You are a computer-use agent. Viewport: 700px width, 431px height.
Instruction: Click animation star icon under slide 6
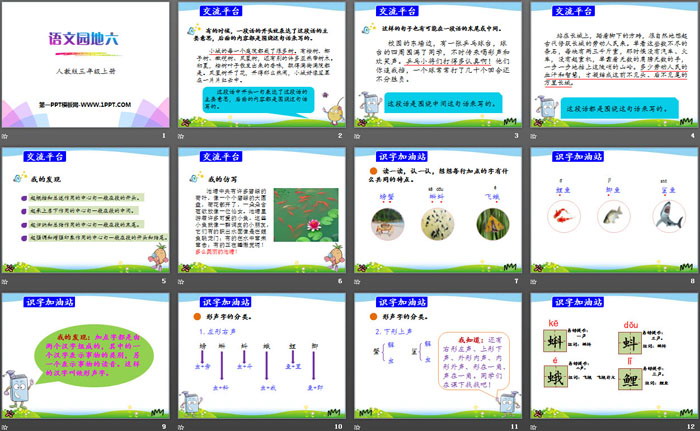point(181,281)
